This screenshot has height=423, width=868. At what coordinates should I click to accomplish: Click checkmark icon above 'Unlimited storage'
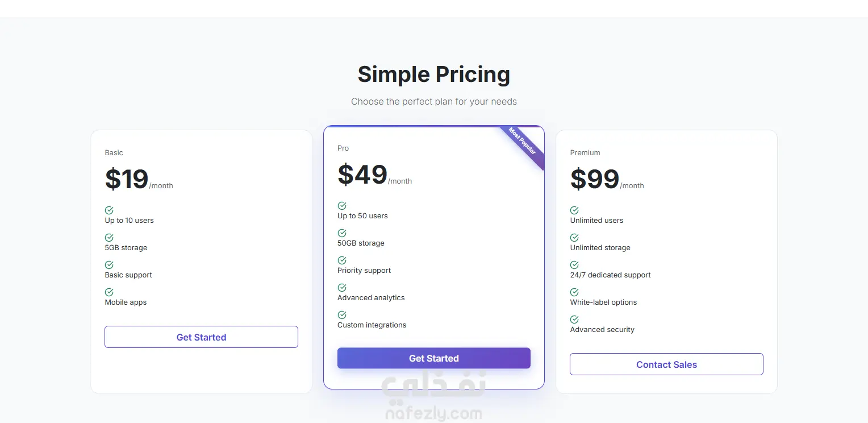pyautogui.click(x=574, y=238)
